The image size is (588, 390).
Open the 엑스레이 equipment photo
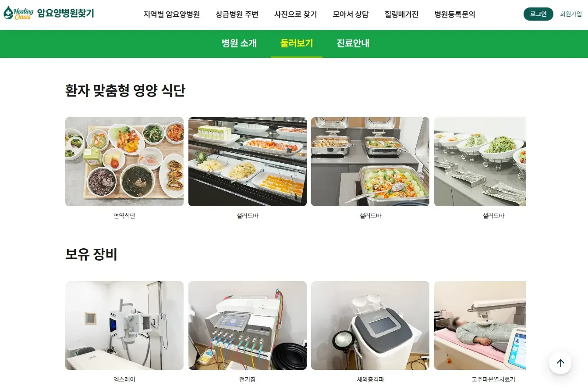pyautogui.click(x=124, y=326)
